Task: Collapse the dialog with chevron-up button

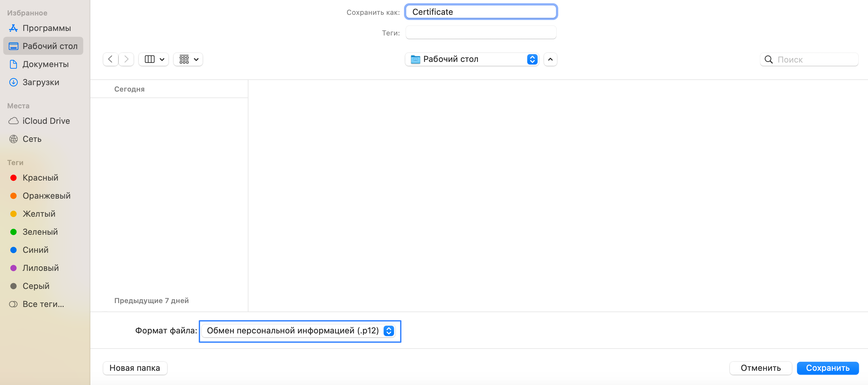Action: (550, 59)
